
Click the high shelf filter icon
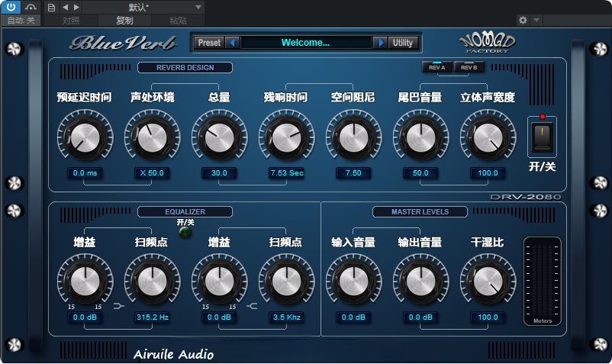click(252, 306)
